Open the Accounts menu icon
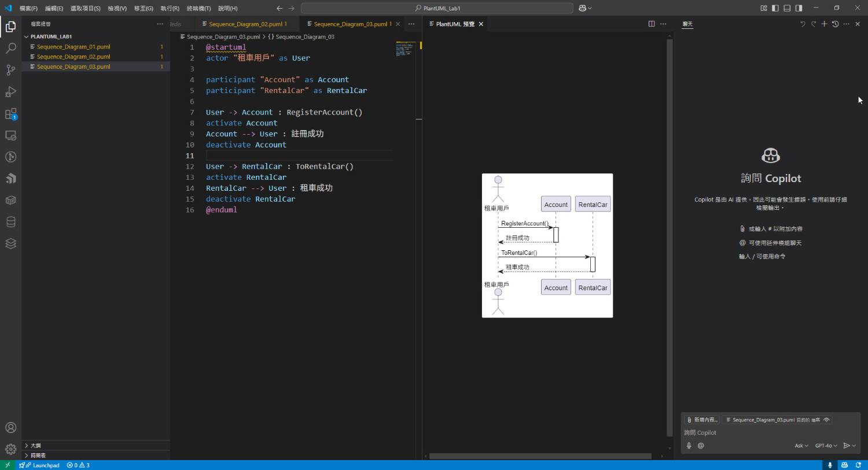Viewport: 868px width, 470px height. (x=10, y=428)
